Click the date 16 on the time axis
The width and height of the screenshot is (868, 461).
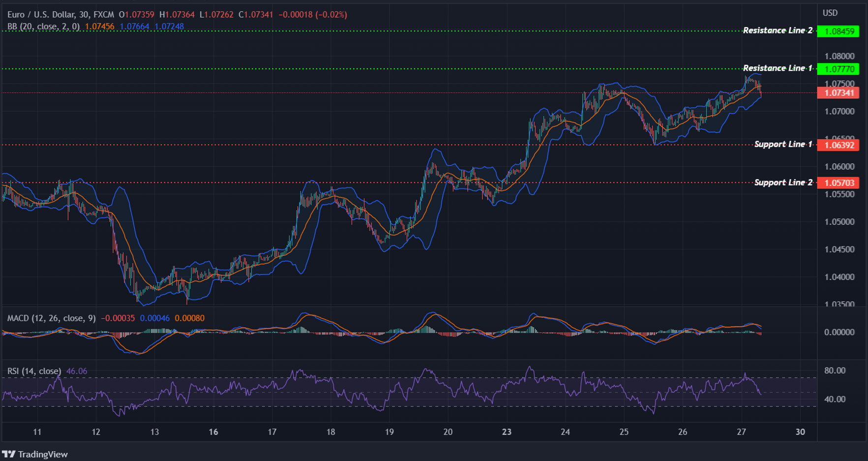pyautogui.click(x=213, y=432)
